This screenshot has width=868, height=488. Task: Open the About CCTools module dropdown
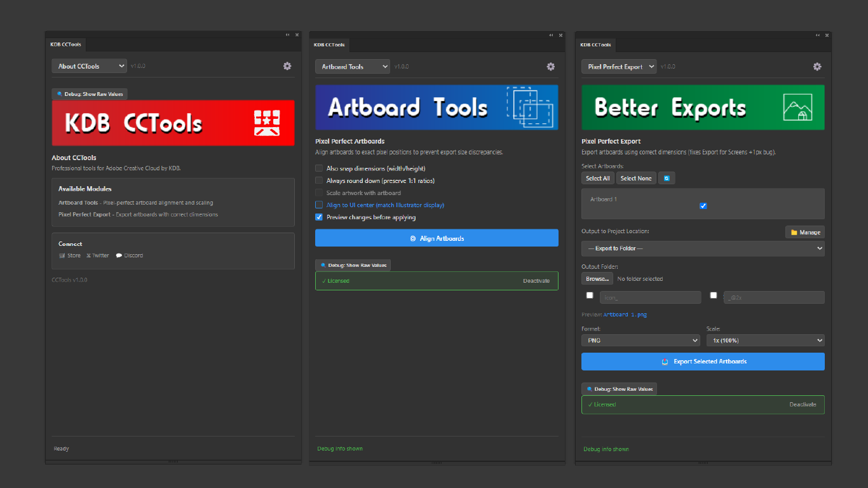point(89,66)
